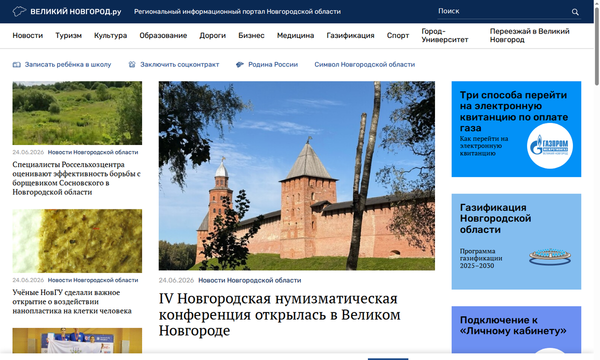This screenshot has width=600, height=360.
Task: Follow the Записать ребёнка в школу link
Action: (x=68, y=65)
